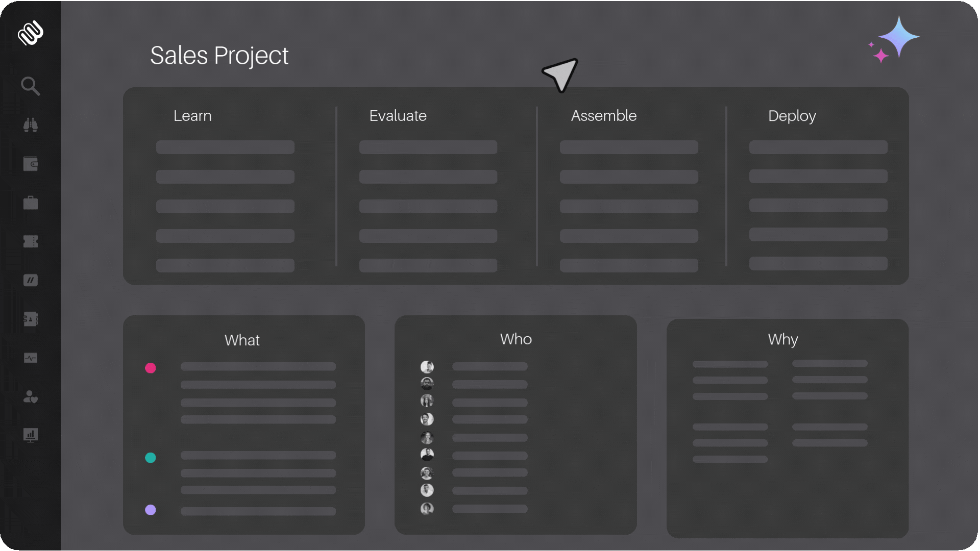Select the ticket icon in the sidebar

[30, 241]
